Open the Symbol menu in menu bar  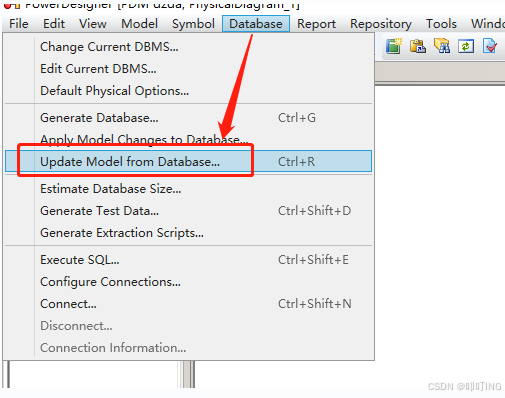point(193,24)
